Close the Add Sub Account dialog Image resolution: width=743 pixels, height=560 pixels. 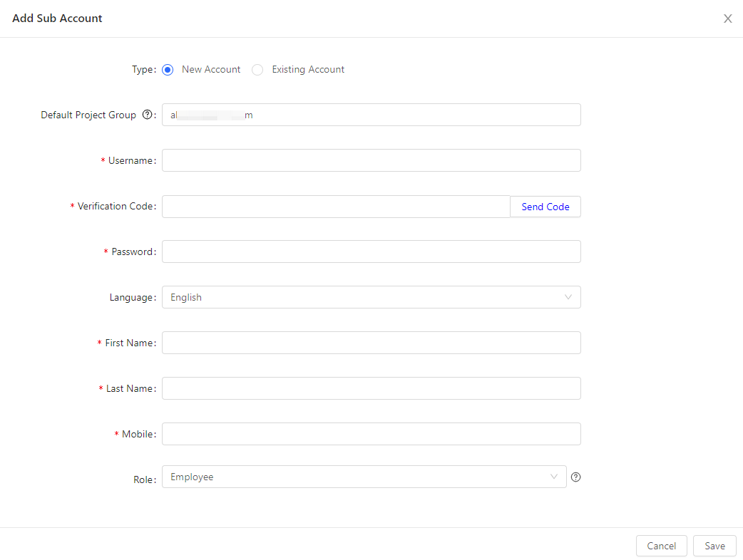click(727, 19)
